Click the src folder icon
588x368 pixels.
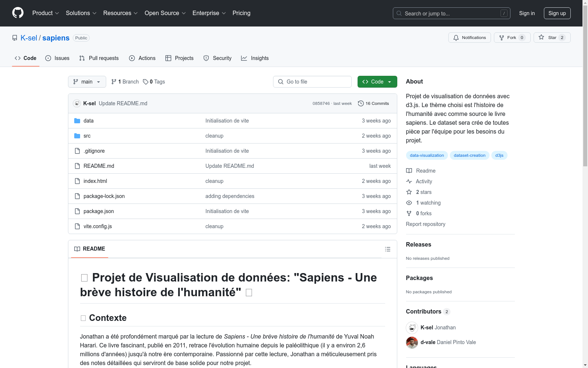(77, 136)
